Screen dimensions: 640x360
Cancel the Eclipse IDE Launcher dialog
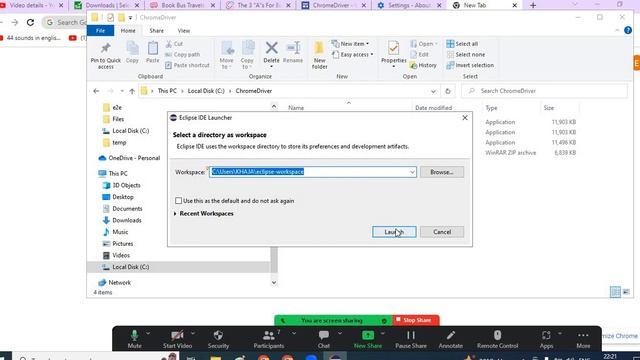tap(442, 232)
